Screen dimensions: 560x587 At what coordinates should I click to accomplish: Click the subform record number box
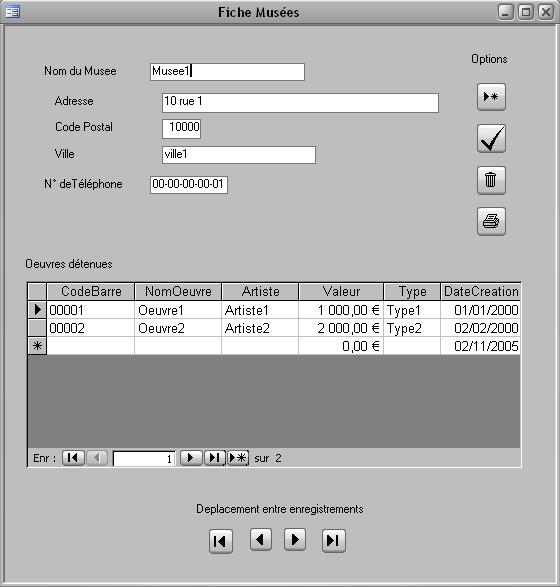pos(144,459)
